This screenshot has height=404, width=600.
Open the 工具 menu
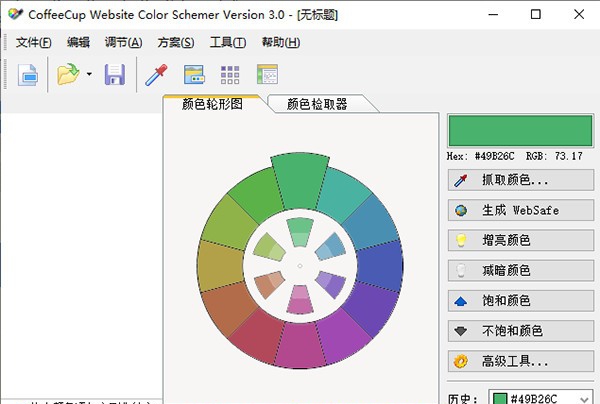[x=228, y=42]
